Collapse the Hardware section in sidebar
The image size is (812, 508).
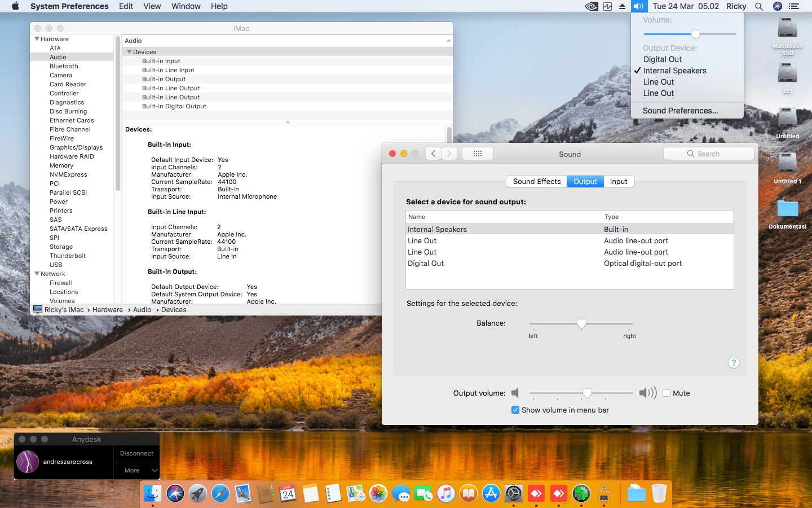pos(37,39)
